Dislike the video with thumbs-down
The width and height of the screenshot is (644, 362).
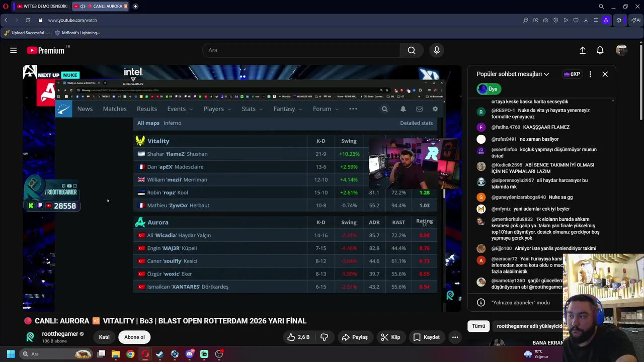click(324, 337)
